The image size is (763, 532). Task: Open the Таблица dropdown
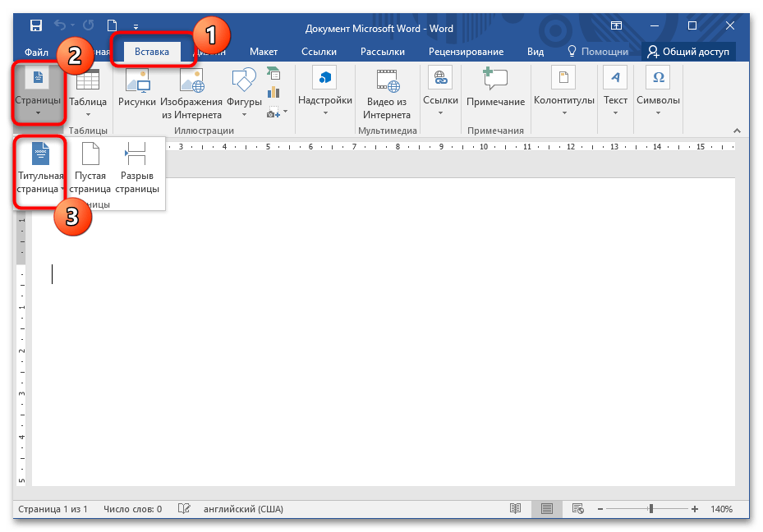(88, 94)
